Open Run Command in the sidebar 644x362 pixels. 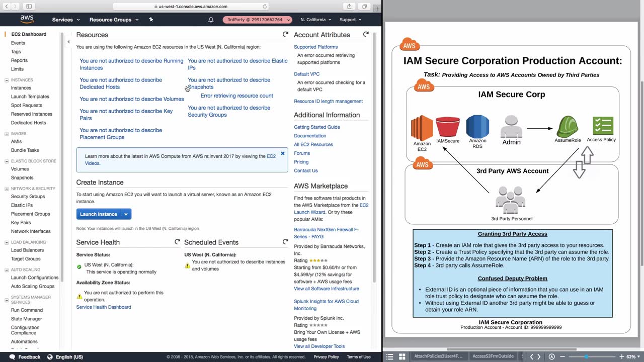tap(27, 310)
